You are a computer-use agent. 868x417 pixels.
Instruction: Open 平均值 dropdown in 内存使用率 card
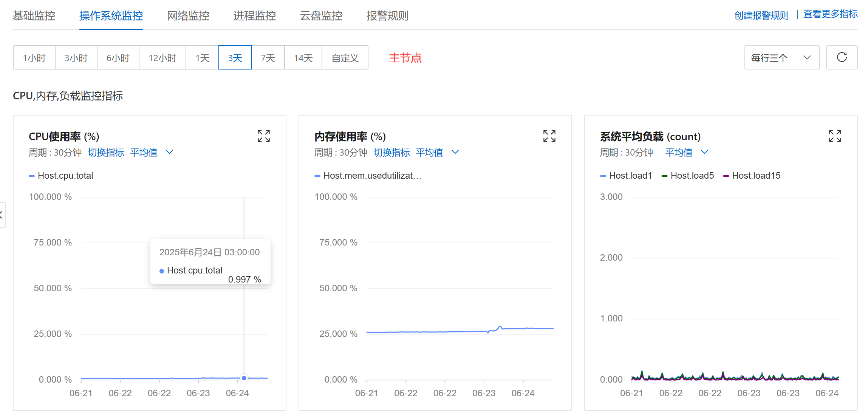437,152
